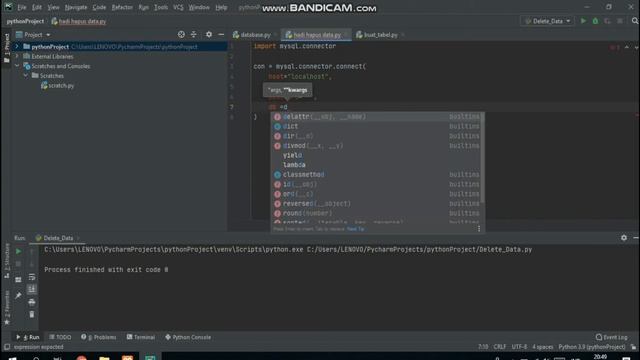
Task: Expand the External Libraries node
Action: click(17, 56)
